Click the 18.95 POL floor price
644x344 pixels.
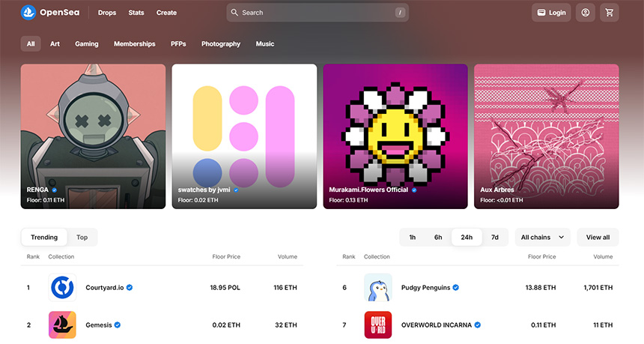[x=225, y=287]
